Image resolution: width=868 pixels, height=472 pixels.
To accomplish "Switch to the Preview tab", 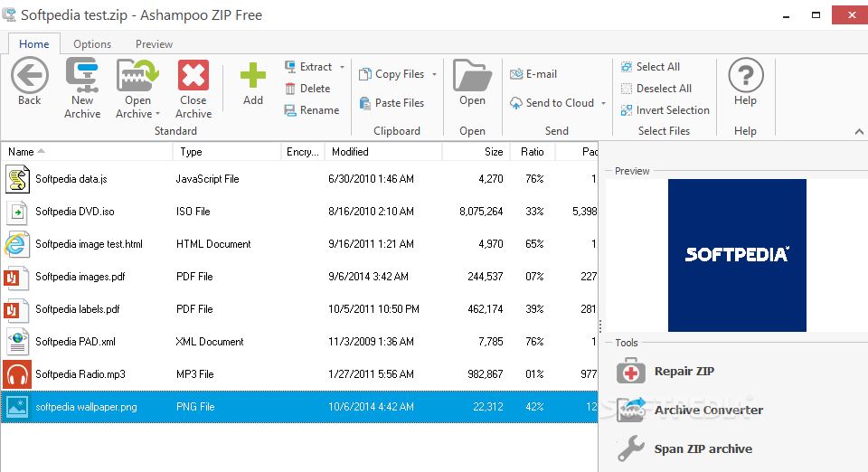I will click(x=154, y=44).
